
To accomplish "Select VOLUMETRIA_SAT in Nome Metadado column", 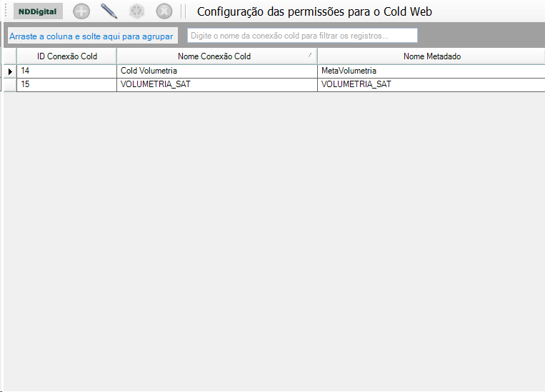I will [431, 85].
